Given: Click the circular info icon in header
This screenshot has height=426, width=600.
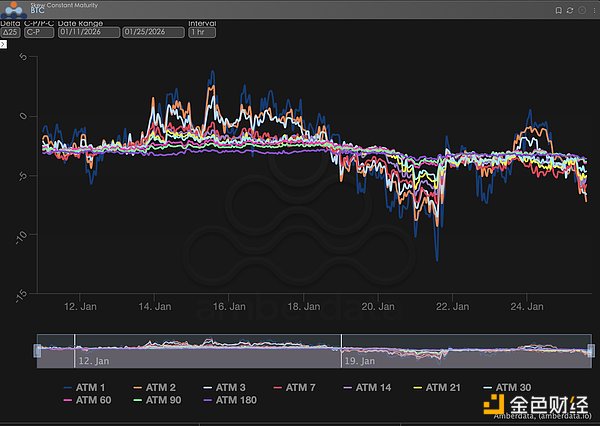Looking at the screenshot, I should click(x=580, y=9).
